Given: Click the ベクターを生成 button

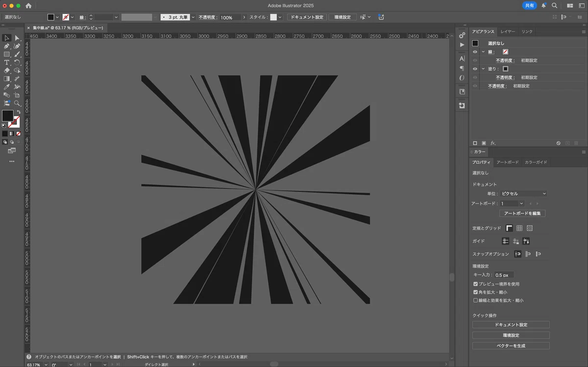Looking at the screenshot, I should pos(511,346).
